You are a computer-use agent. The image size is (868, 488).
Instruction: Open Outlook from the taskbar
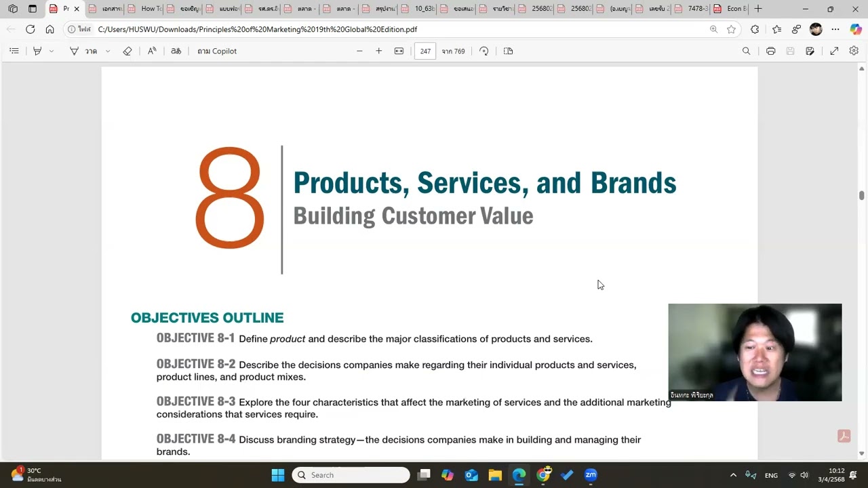(x=471, y=475)
